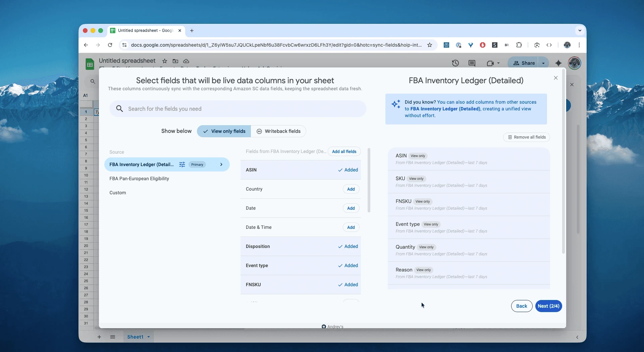Click the Share button
This screenshot has height=352, width=644.
point(524,63)
